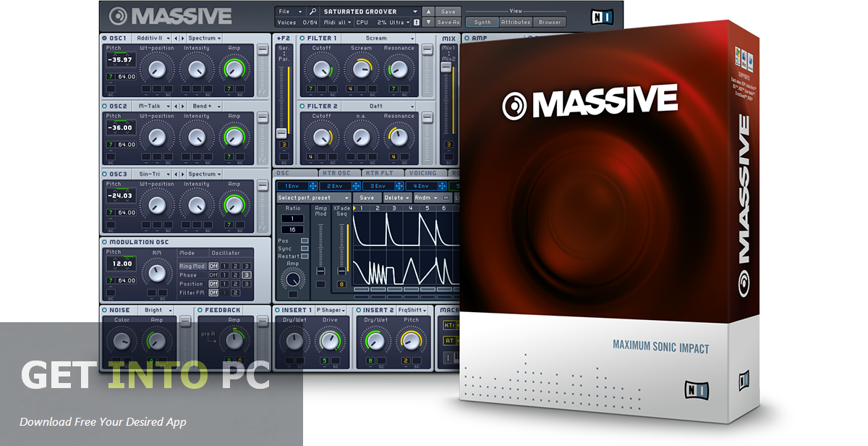This screenshot has width=868, height=446.
Task: Open OSC2 M-Talk wavetable dropdown
Action: (x=153, y=106)
